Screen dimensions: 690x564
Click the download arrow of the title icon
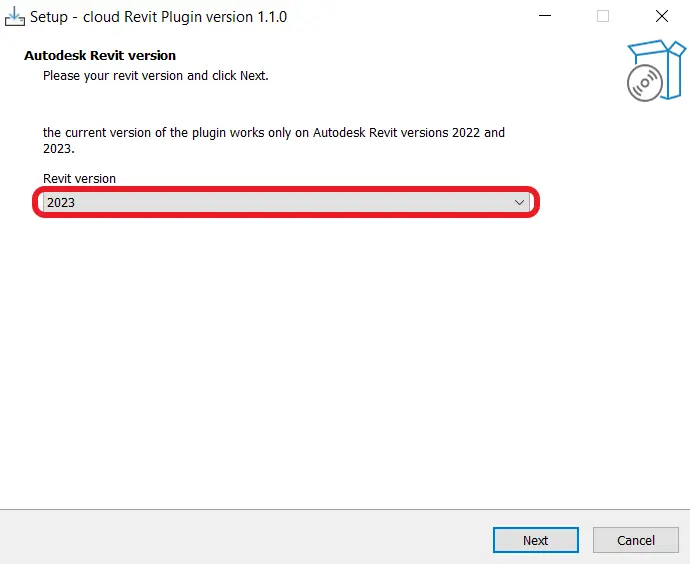[x=15, y=14]
